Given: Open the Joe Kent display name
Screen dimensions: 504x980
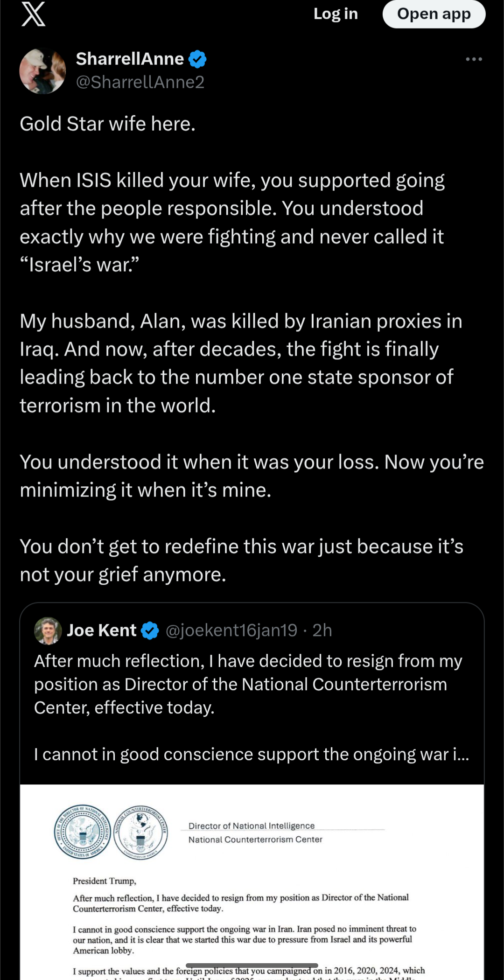Looking at the screenshot, I should point(102,630).
